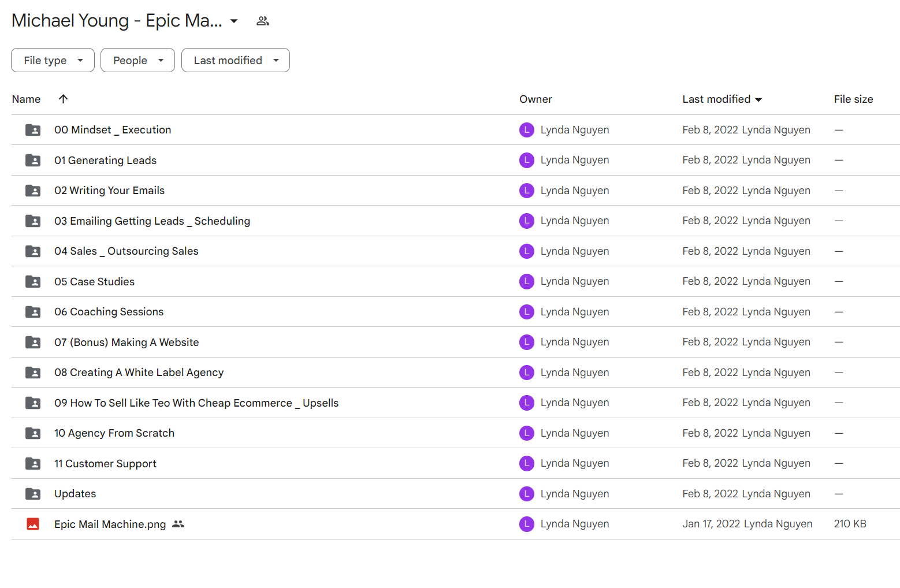Click the Owner column header
The height and width of the screenshot is (588, 900).
click(535, 99)
